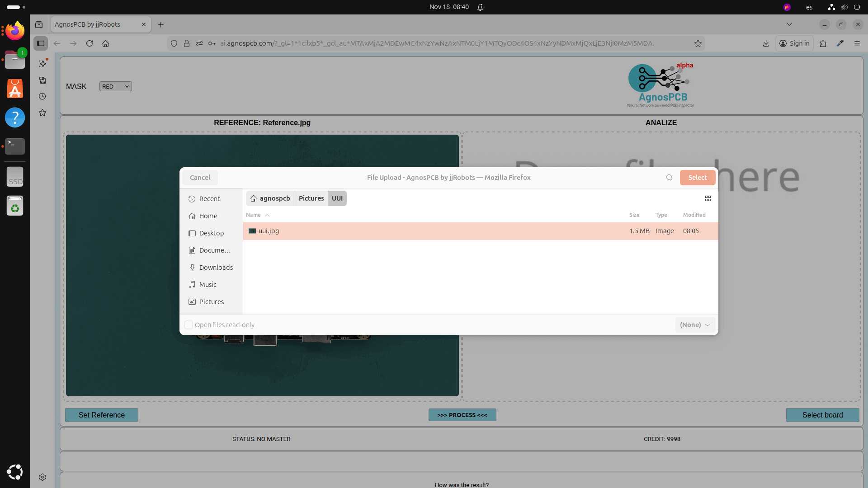Enable Open files read-only checkbox
Viewport: 868px width, 488px height.
[x=189, y=325]
